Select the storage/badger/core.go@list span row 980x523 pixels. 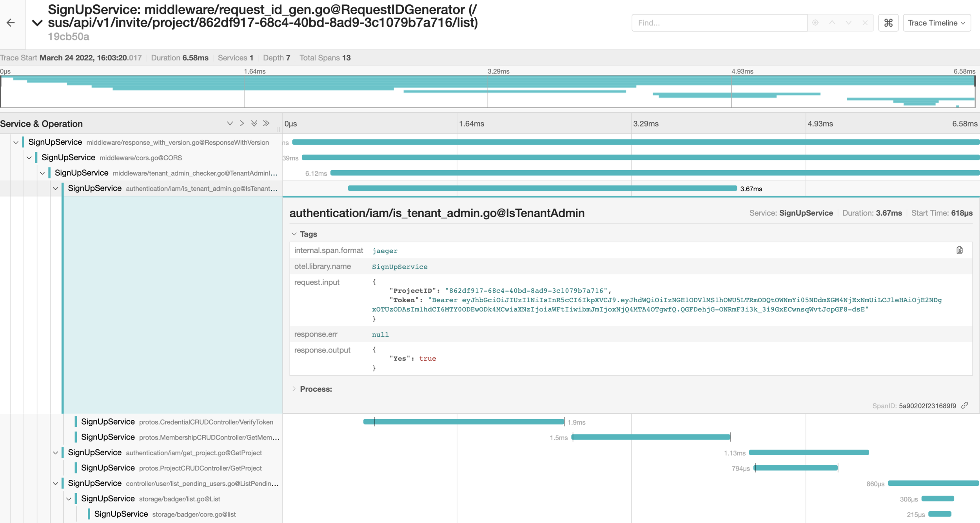pos(194,514)
